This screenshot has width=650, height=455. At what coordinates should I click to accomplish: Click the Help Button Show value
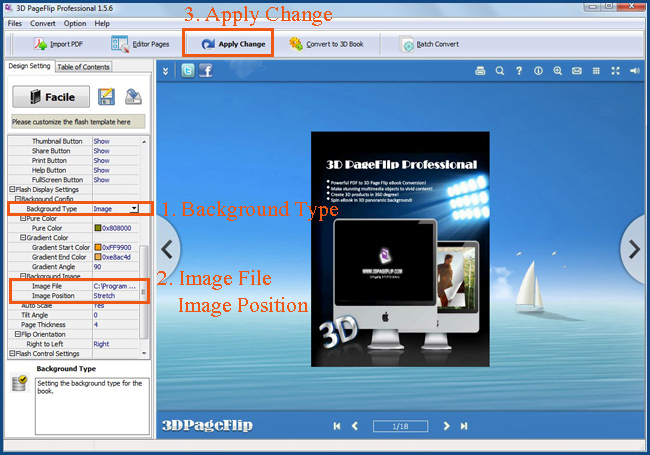(x=102, y=170)
